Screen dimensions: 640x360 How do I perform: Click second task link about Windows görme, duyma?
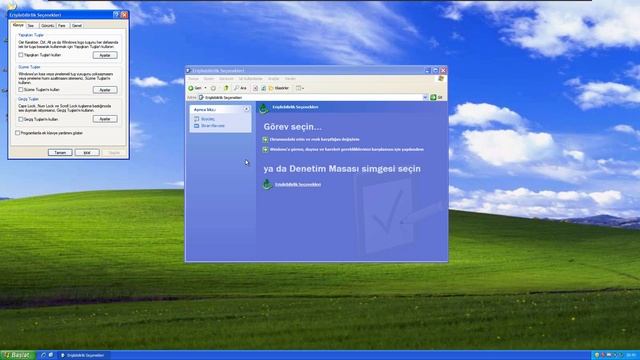tap(347, 150)
